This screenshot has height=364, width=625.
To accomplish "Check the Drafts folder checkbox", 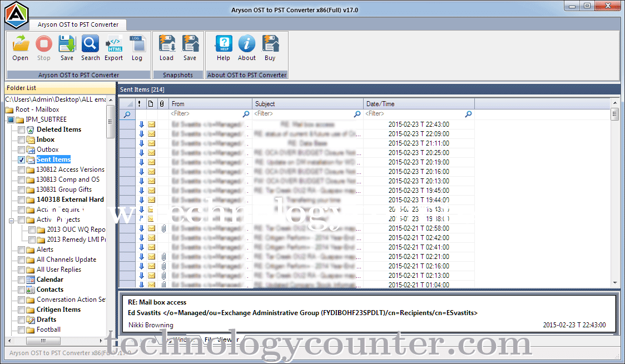I will click(x=22, y=320).
